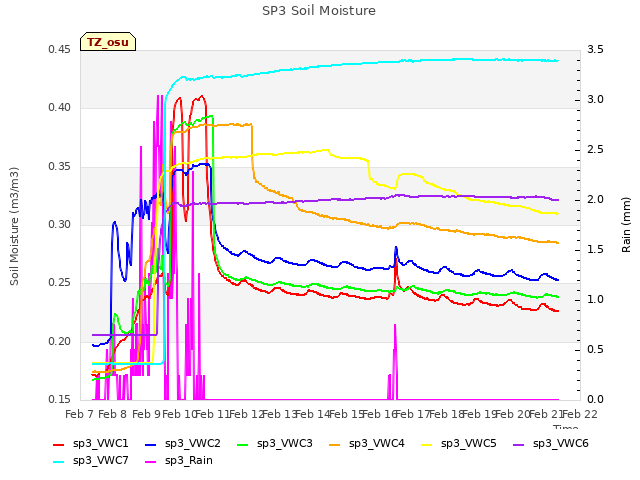This screenshot has width=640, height=480.
Task: Click the SP3 Soil Moisture chart title
Action: click(x=319, y=11)
